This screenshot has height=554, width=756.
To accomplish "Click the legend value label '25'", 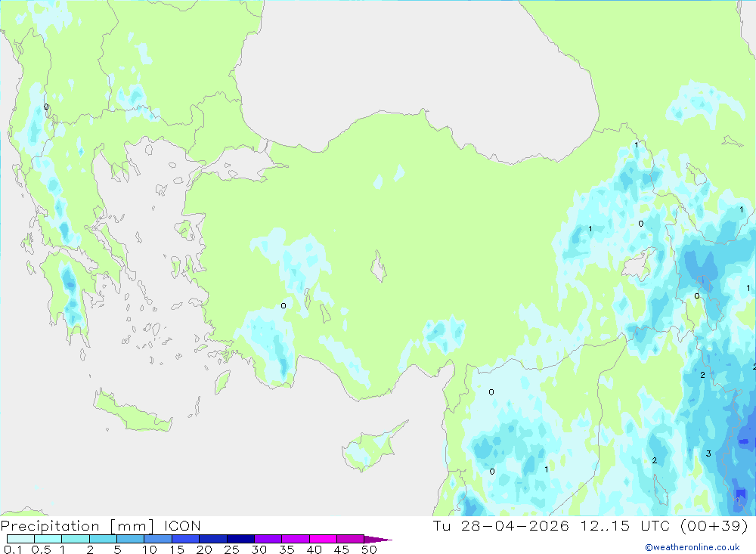I will click(x=232, y=549).
